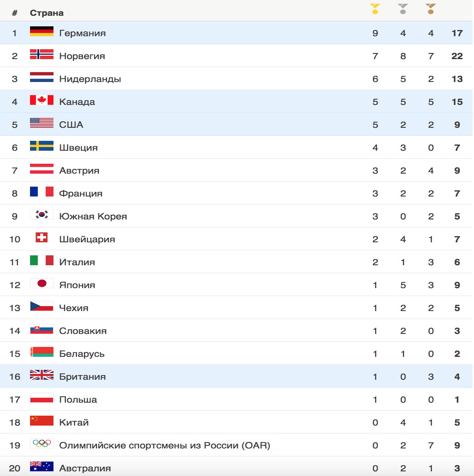Screen dimensions: 474x476
Task: Click Norway's total medal count 22
Action: [x=457, y=56]
